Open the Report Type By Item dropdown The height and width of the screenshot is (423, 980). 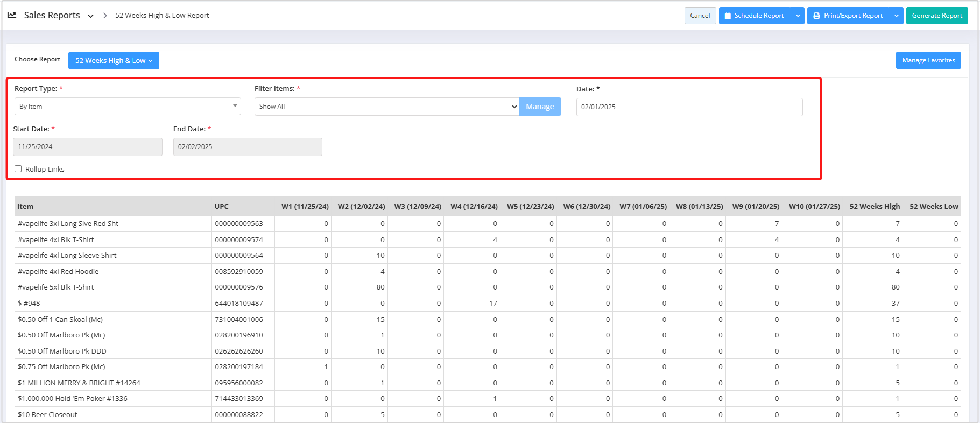(128, 107)
